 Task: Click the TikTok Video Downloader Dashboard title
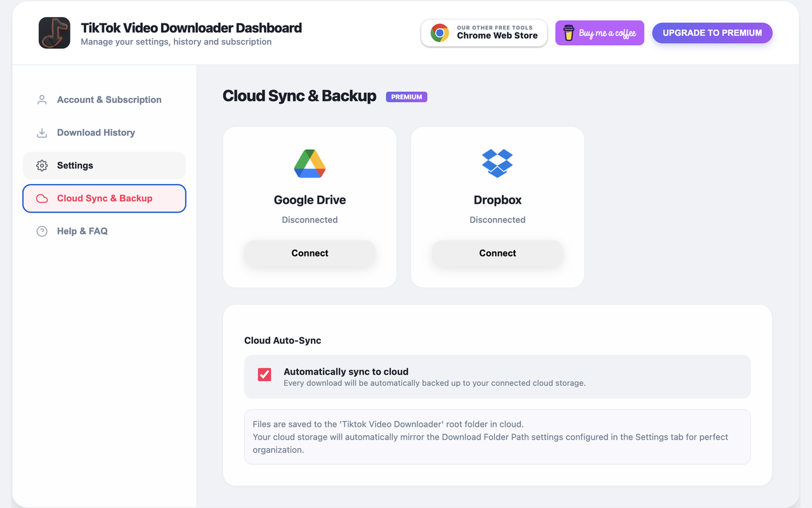[x=191, y=28]
